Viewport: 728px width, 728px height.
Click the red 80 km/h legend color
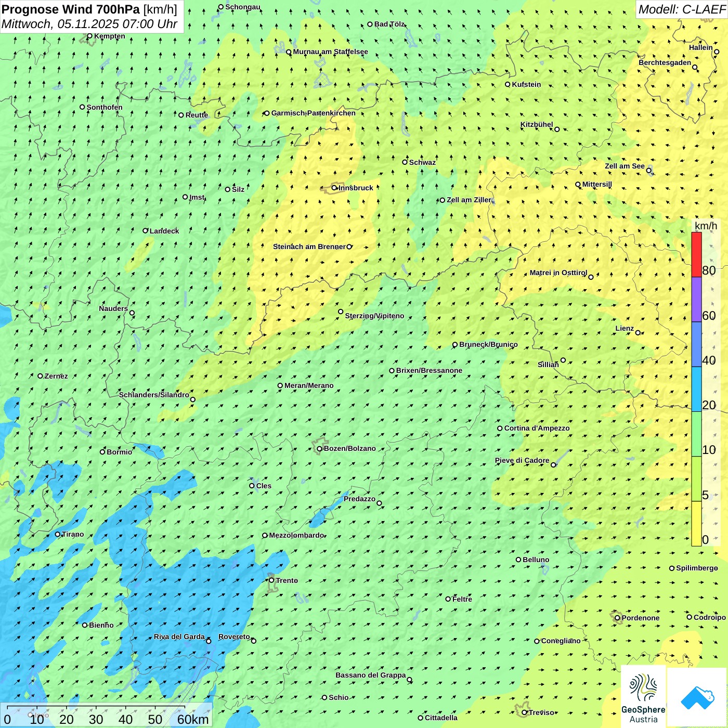tap(696, 254)
